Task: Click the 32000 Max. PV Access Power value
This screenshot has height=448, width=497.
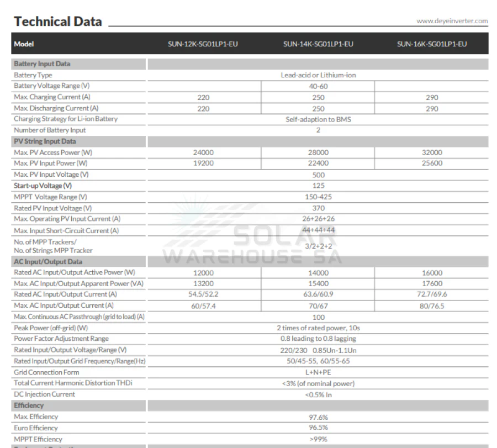Action: coord(432,152)
